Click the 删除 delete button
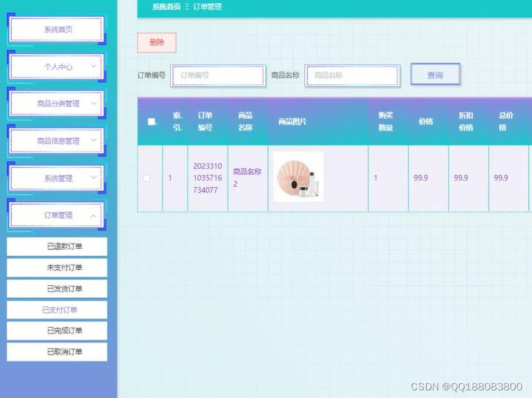 point(156,42)
